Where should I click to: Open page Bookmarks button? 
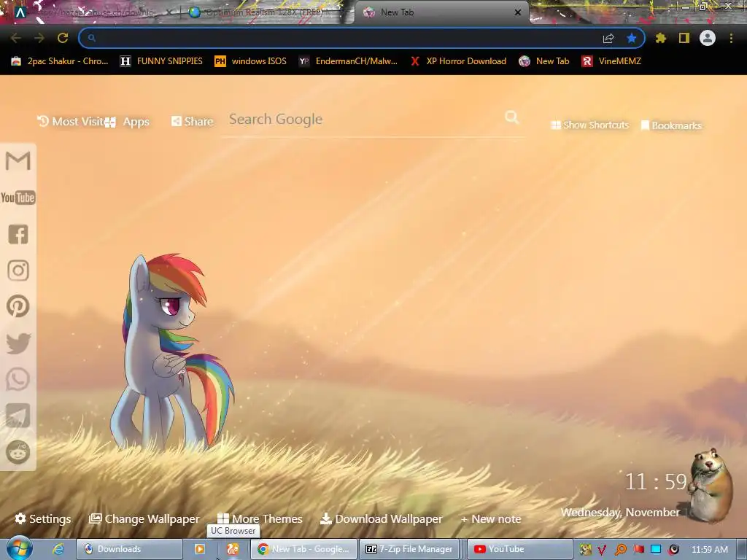[x=671, y=125]
